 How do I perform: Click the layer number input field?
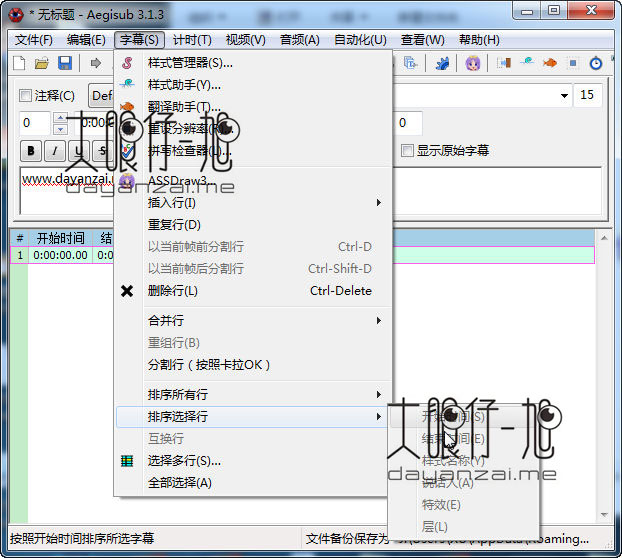point(35,123)
